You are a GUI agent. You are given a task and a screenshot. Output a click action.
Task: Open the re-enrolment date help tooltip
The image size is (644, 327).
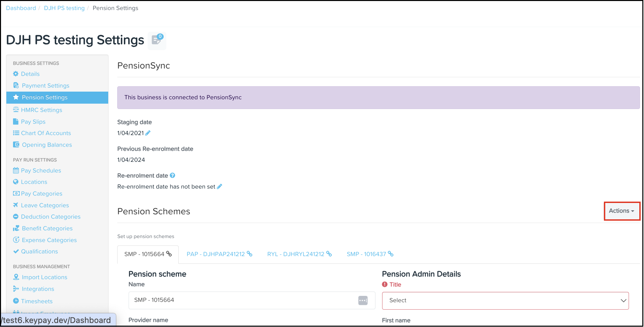[172, 176]
